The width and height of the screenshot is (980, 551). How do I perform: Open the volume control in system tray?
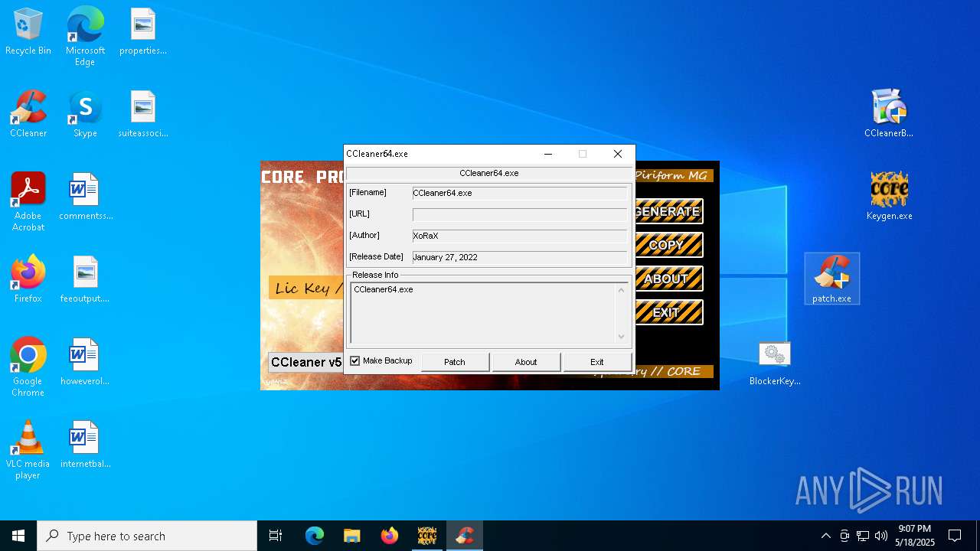[881, 536]
